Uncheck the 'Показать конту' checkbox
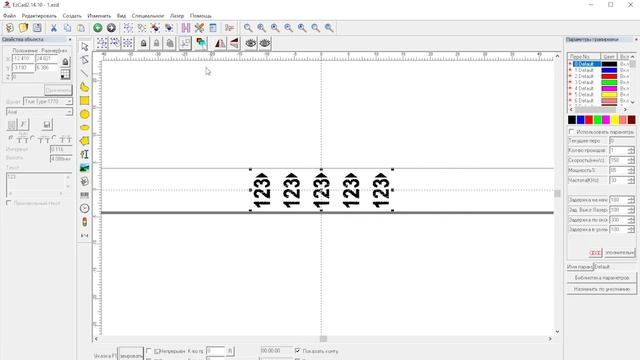This screenshot has height=360, width=640. pos(298,351)
